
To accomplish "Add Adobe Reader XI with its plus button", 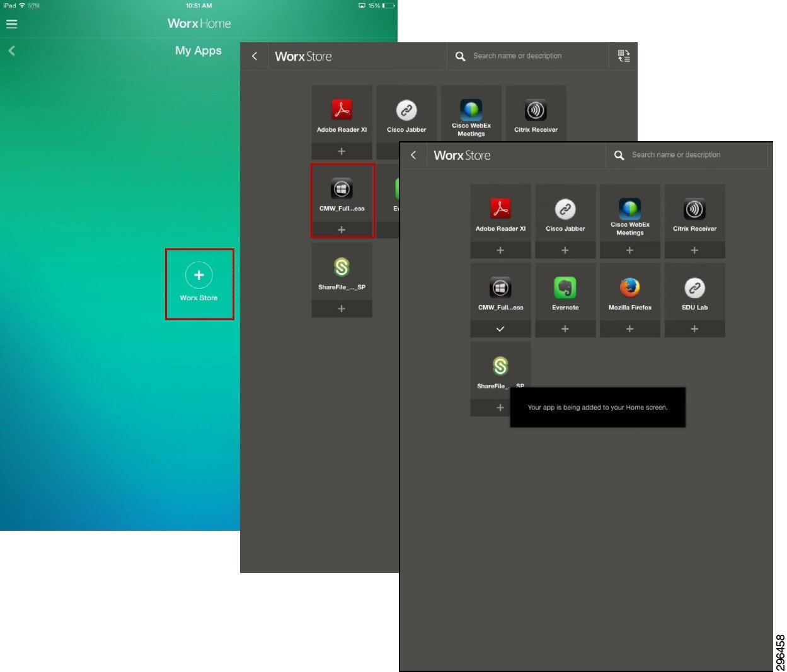I will click(500, 250).
